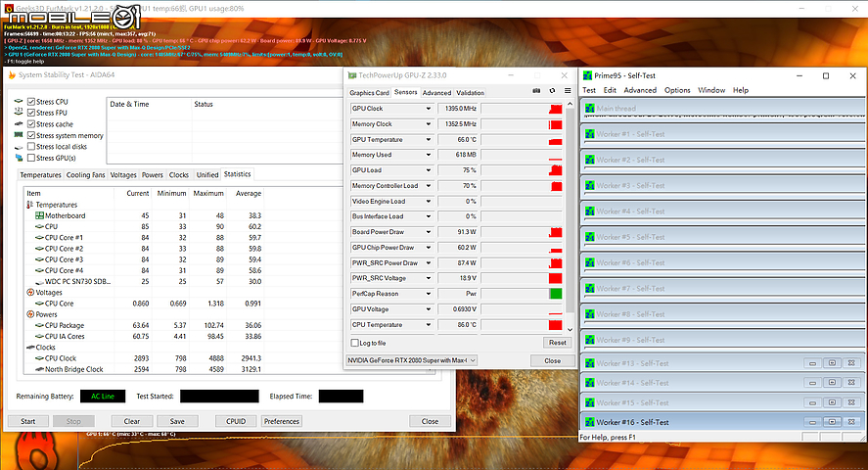Open AIDA64 Temperatures tab

(40, 175)
